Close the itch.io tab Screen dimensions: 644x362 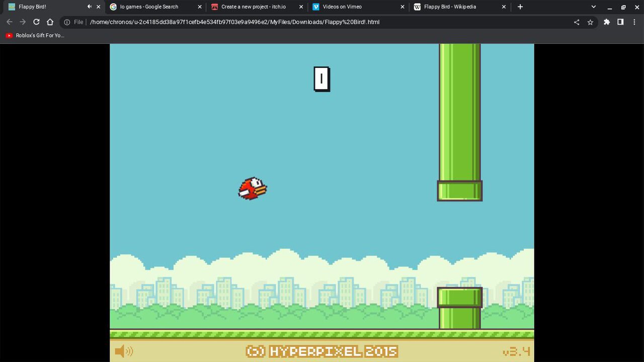(x=301, y=7)
